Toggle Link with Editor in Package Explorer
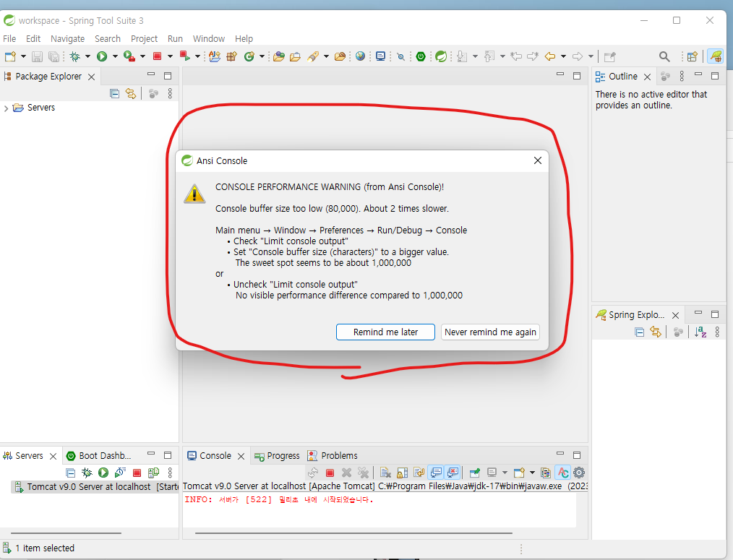This screenshot has width=733, height=560. coord(131,93)
